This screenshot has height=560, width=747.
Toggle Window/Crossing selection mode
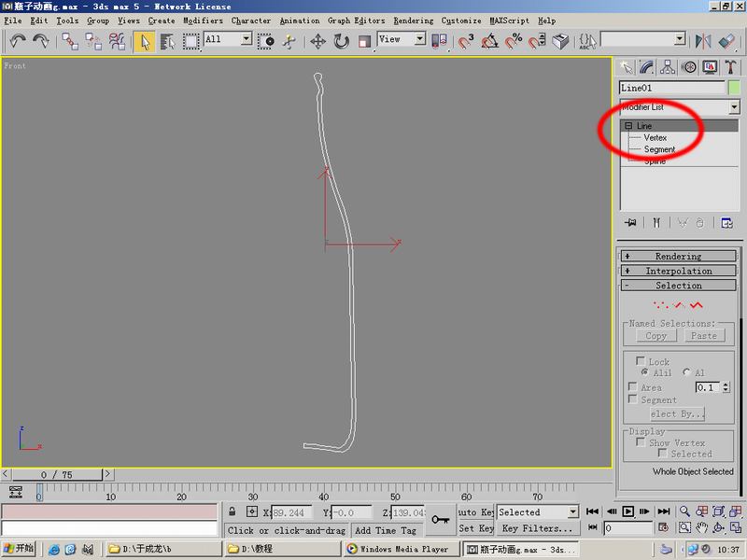click(x=266, y=41)
